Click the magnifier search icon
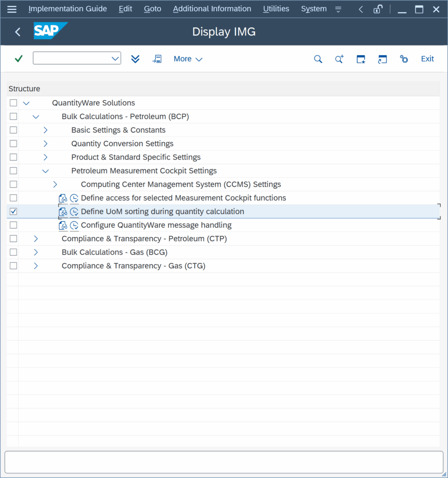 click(318, 59)
